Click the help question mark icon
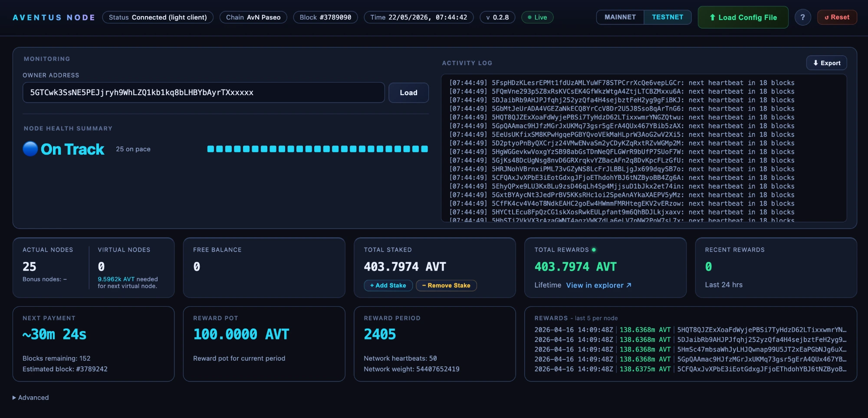 click(x=802, y=17)
